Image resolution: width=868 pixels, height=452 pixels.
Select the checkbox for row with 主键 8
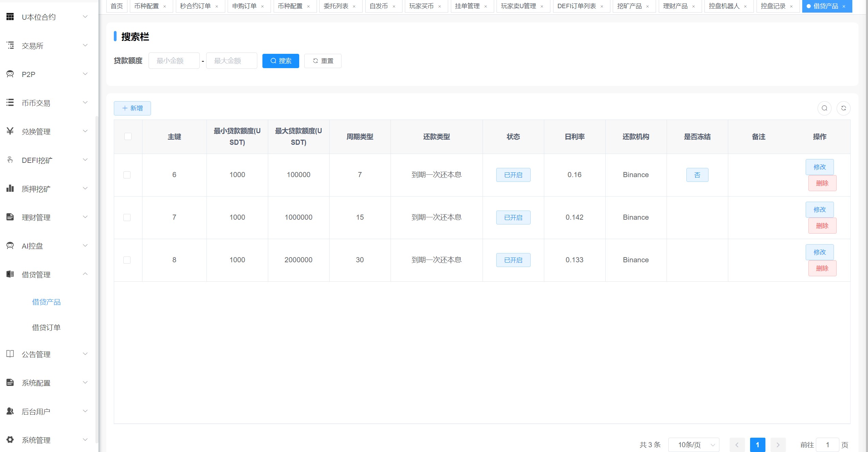127,260
